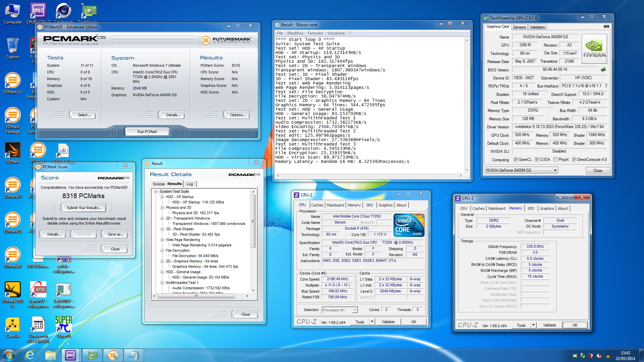Image resolution: width=644 pixels, height=362 pixels.
Task: Click Save as... in PCMark Score dialog
Action: point(115,234)
